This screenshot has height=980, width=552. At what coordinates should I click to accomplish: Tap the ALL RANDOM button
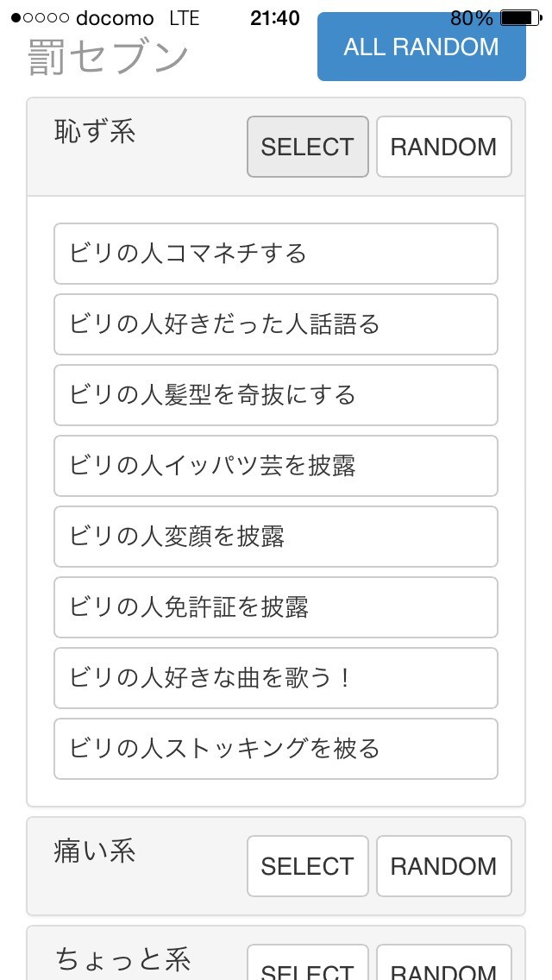[x=421, y=47]
